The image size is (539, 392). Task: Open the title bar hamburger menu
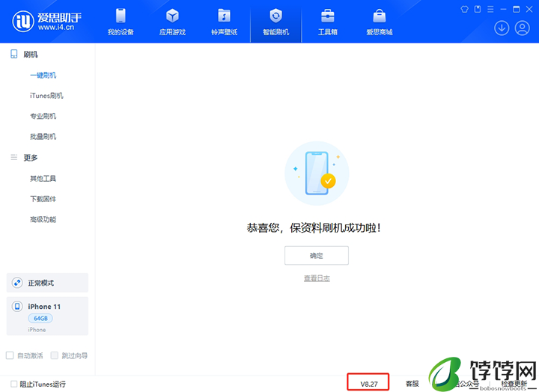[490, 9]
